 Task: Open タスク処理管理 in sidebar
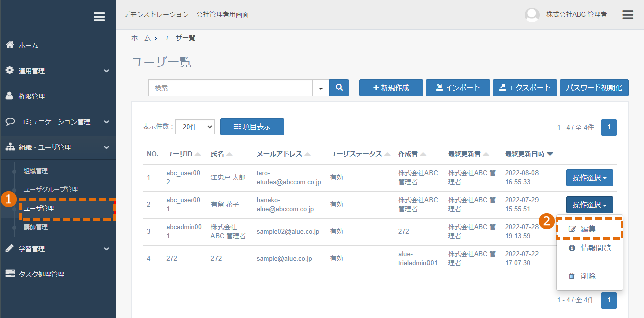click(x=41, y=274)
